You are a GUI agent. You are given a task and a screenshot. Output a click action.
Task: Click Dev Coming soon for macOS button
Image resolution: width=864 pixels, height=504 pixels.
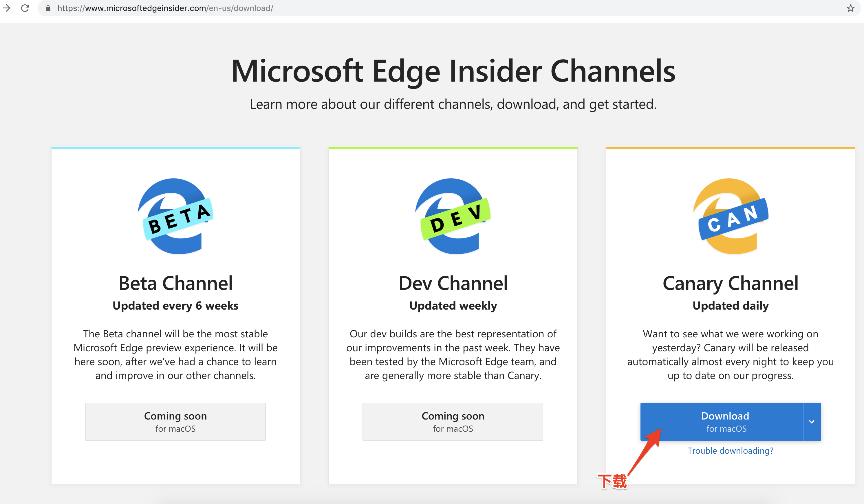pyautogui.click(x=453, y=422)
